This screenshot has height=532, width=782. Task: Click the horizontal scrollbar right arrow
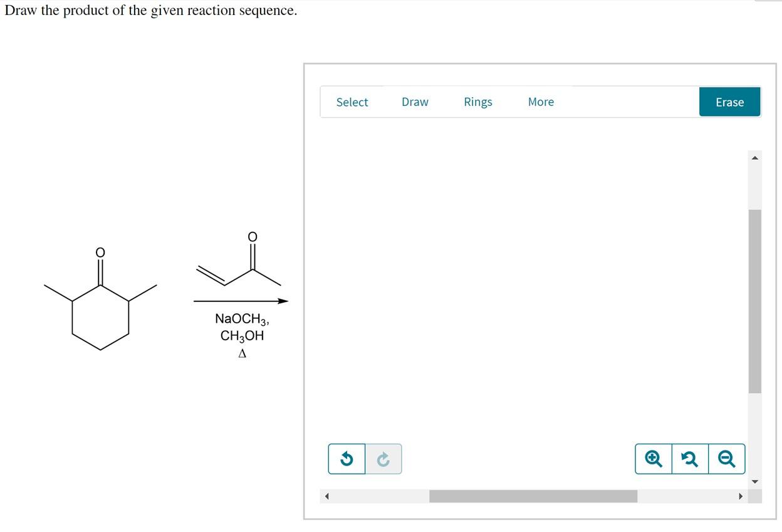pos(739,496)
